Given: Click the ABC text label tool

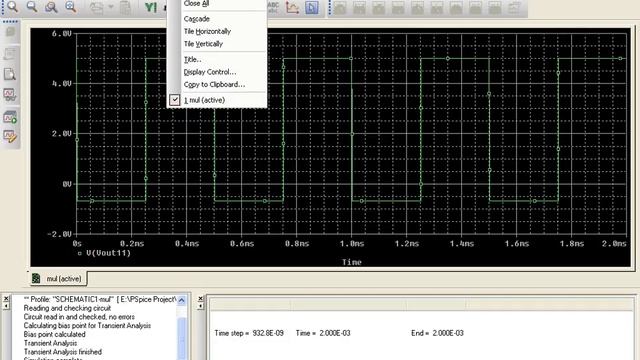Looking at the screenshot, I should [x=273, y=7].
